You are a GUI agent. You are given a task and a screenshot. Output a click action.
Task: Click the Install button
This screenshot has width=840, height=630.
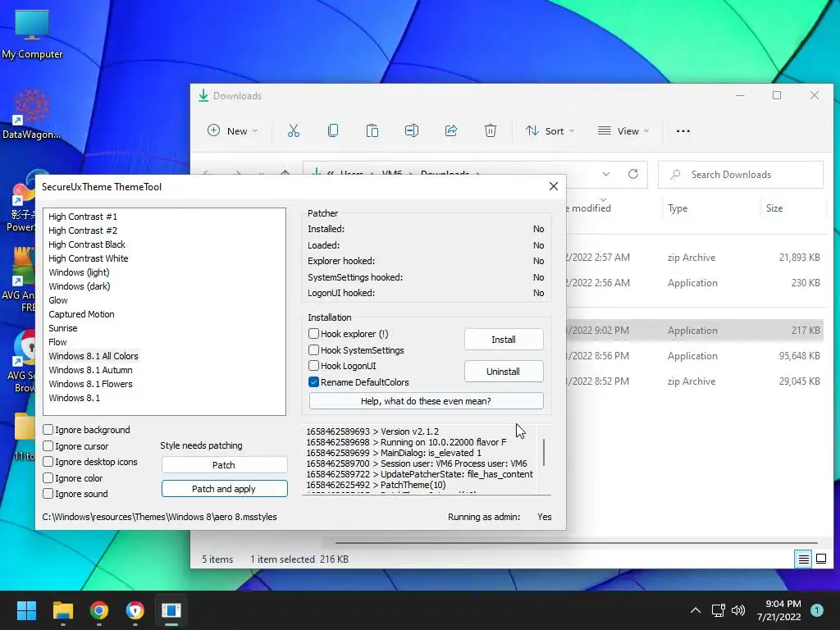tap(504, 340)
